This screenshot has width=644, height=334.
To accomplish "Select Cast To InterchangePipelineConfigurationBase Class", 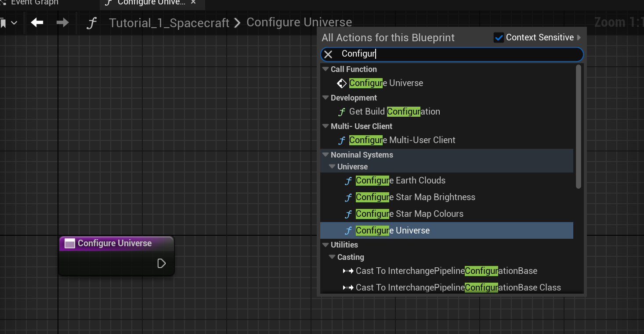I will coord(458,288).
